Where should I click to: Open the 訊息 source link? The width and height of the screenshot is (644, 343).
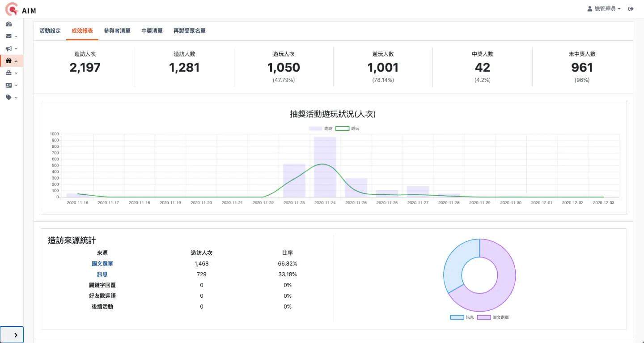pyautogui.click(x=102, y=274)
